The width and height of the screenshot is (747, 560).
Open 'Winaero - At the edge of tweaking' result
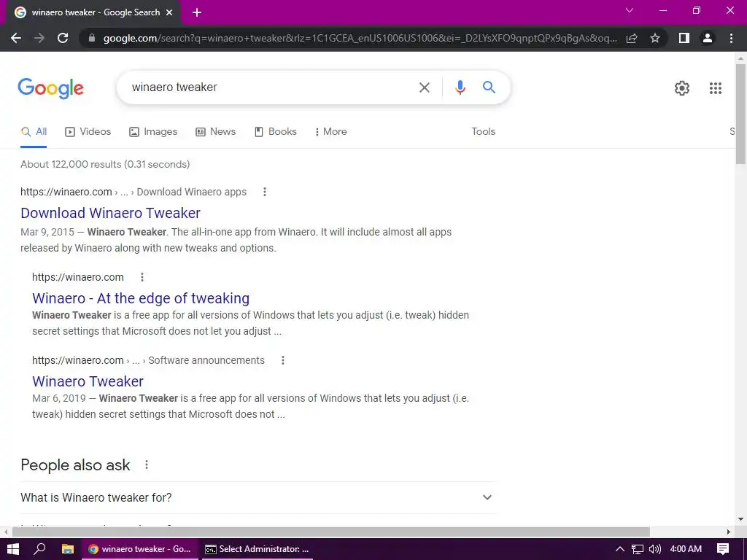[x=141, y=298]
